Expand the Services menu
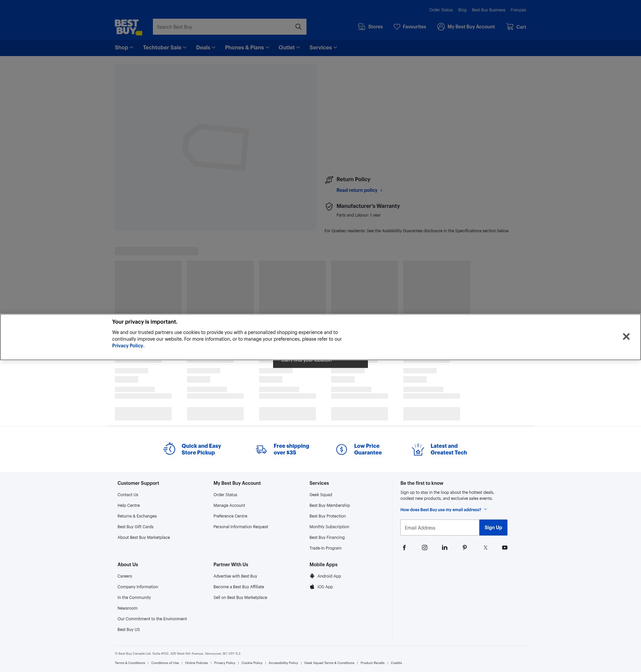The height and width of the screenshot is (672, 641). (x=323, y=48)
